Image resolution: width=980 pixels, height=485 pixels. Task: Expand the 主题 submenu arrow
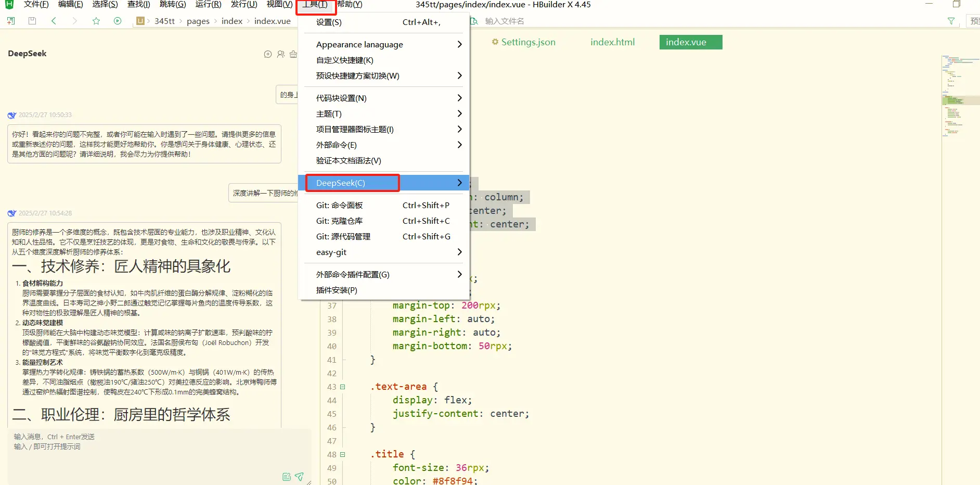click(x=459, y=113)
